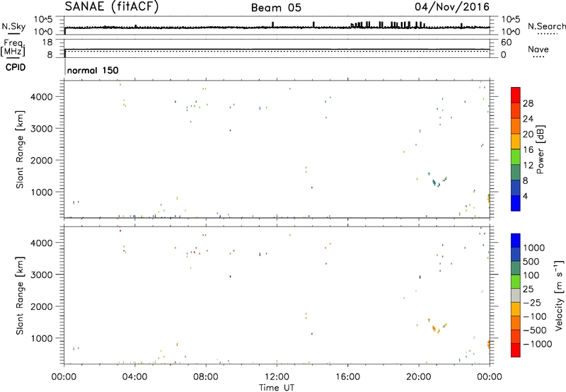This screenshot has height=392, width=566.
Task: Click the 'Power [dB]' colorbar label
Action: click(540, 149)
